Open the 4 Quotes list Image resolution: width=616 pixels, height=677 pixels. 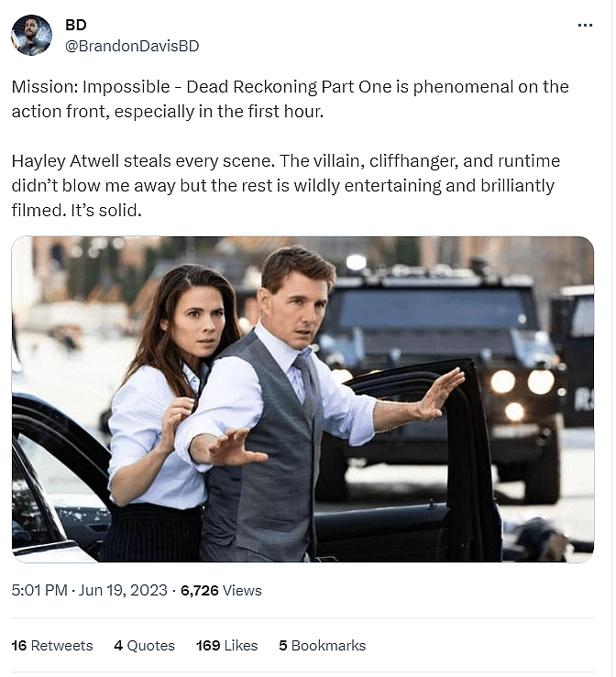point(144,646)
